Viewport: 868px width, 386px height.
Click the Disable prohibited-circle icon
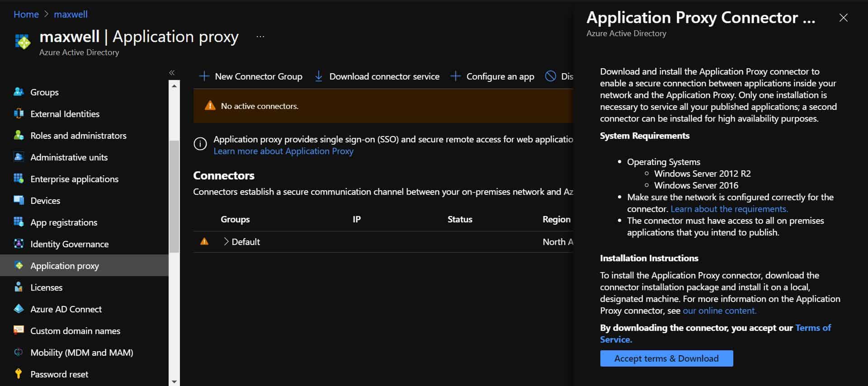[x=550, y=76]
